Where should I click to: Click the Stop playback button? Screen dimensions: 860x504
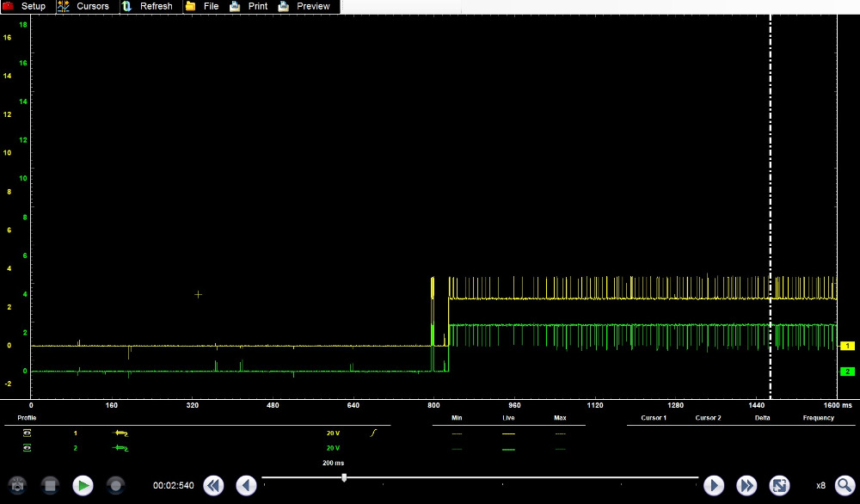pos(50,485)
